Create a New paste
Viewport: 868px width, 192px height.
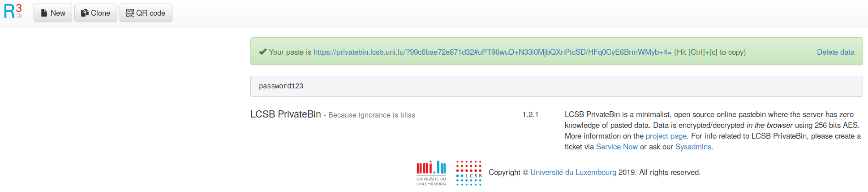[x=53, y=13]
